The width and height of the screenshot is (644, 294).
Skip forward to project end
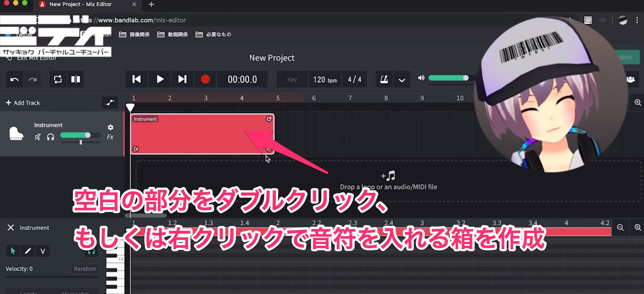[182, 79]
